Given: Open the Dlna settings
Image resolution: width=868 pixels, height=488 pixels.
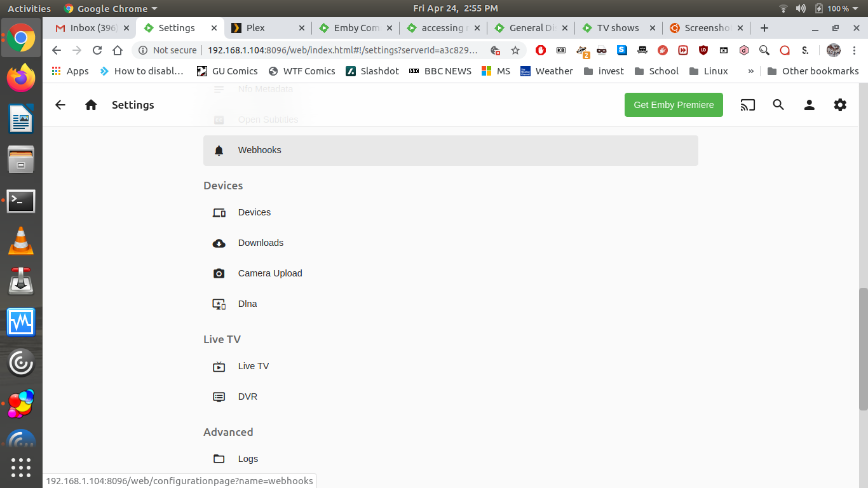Looking at the screenshot, I should coord(247,304).
